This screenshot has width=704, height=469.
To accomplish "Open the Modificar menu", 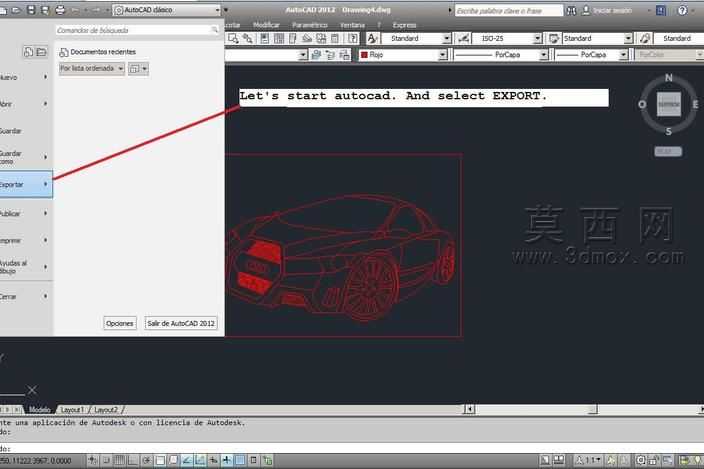I will (266, 25).
